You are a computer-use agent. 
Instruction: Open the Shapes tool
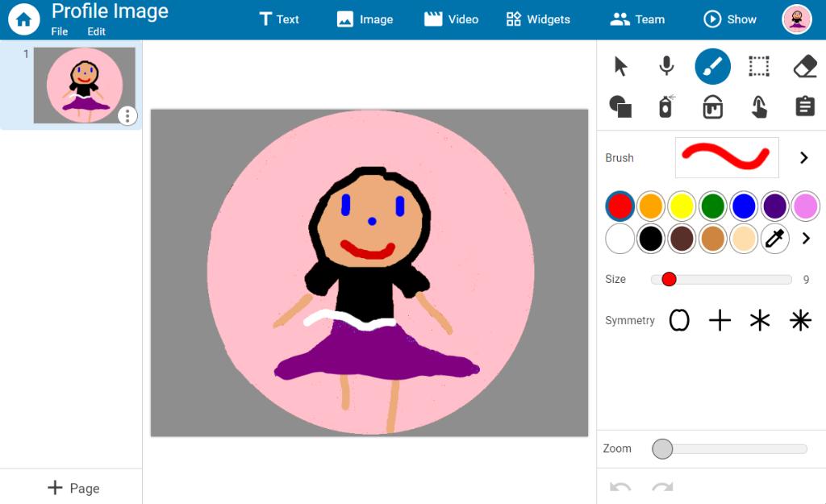[x=619, y=106]
